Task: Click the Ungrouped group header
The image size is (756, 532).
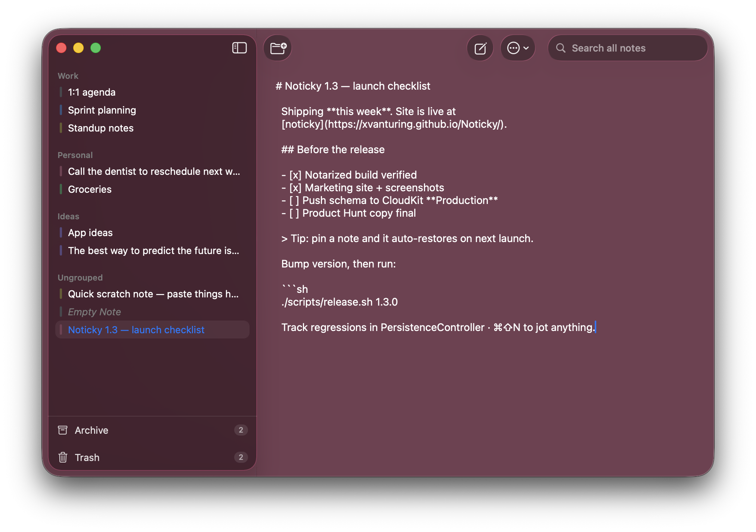Action: pyautogui.click(x=80, y=278)
